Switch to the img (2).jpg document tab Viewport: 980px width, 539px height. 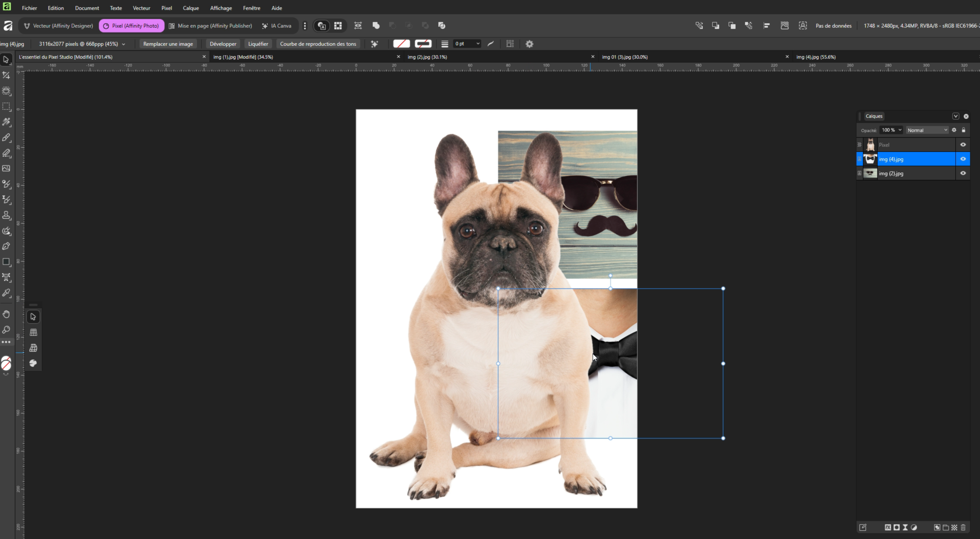click(x=427, y=57)
